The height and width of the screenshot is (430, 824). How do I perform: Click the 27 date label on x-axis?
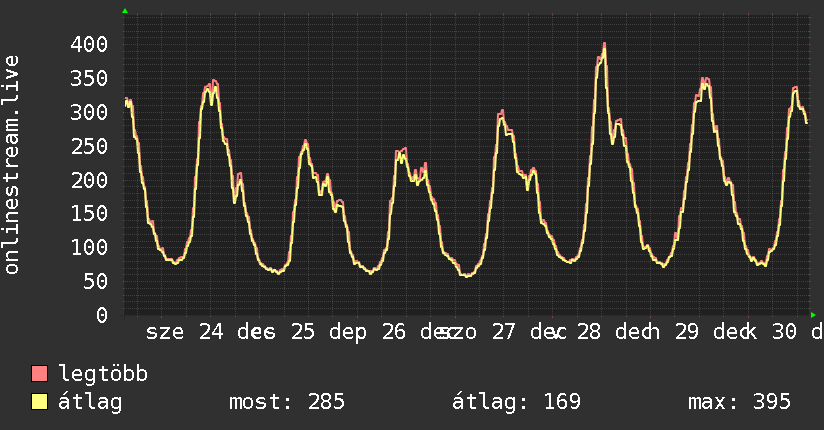(503, 332)
